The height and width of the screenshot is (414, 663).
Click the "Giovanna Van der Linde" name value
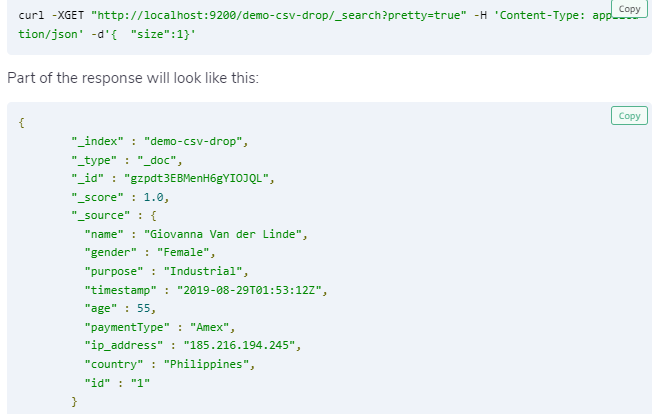[x=222, y=234]
